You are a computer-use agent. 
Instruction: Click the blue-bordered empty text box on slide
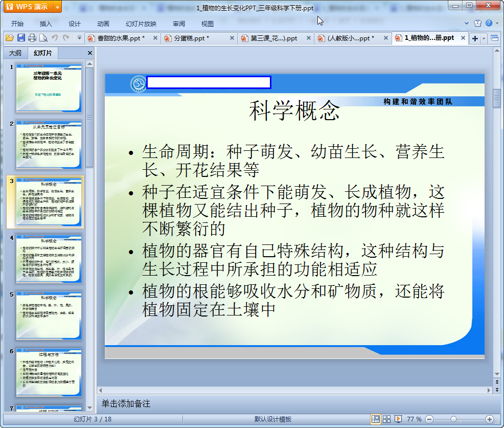click(209, 82)
